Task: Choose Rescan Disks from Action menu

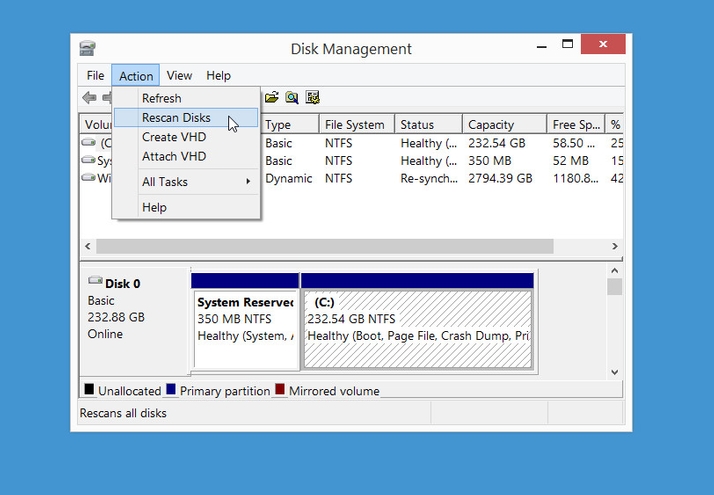Action: [176, 118]
